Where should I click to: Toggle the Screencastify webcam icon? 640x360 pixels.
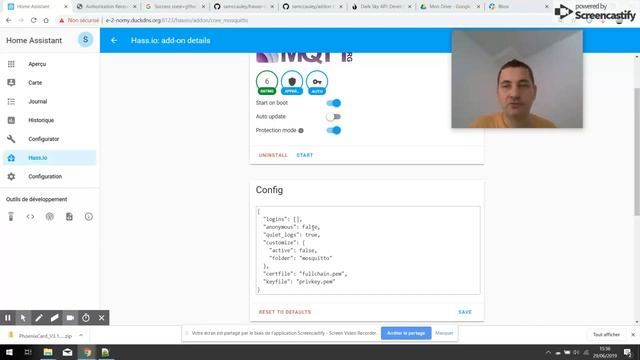pyautogui.click(x=70, y=318)
